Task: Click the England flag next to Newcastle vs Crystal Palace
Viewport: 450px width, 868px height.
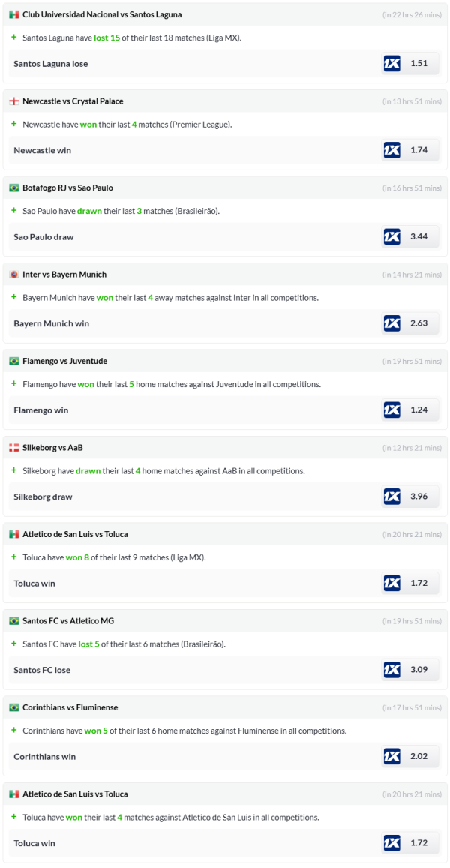Action: [13, 101]
